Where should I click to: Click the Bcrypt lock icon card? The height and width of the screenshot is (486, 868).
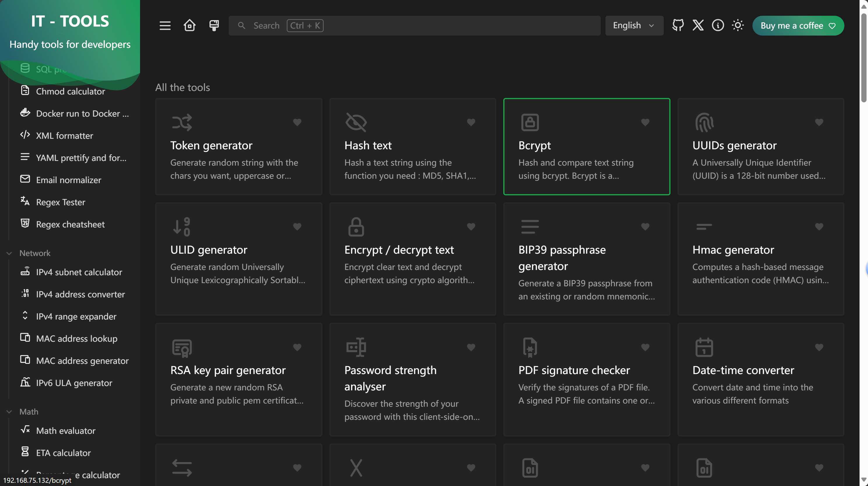point(586,147)
